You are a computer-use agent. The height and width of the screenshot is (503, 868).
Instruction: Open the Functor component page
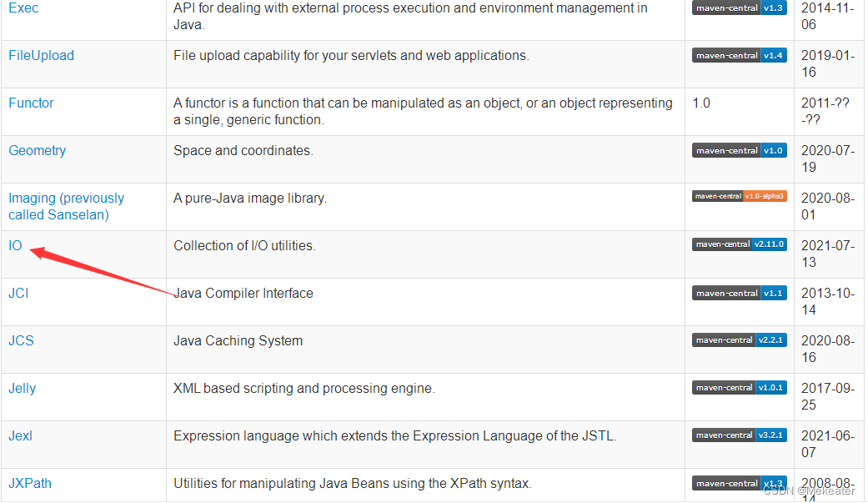pyautogui.click(x=31, y=103)
